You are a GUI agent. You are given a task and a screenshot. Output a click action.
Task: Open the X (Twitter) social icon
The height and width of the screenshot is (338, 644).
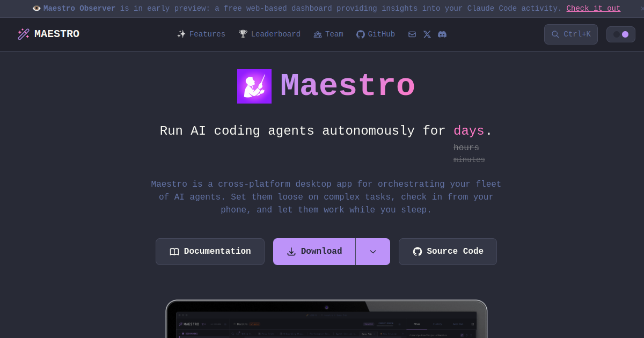pyautogui.click(x=427, y=34)
